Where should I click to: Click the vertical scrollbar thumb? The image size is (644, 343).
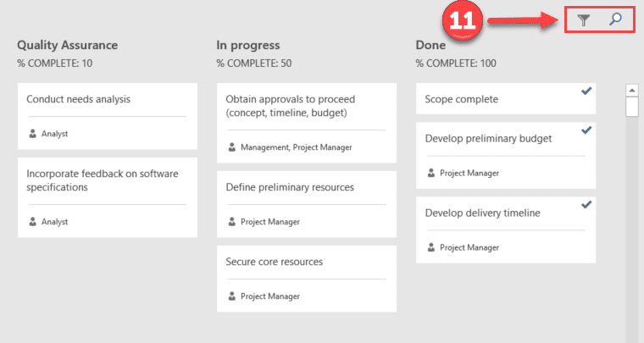[x=631, y=107]
